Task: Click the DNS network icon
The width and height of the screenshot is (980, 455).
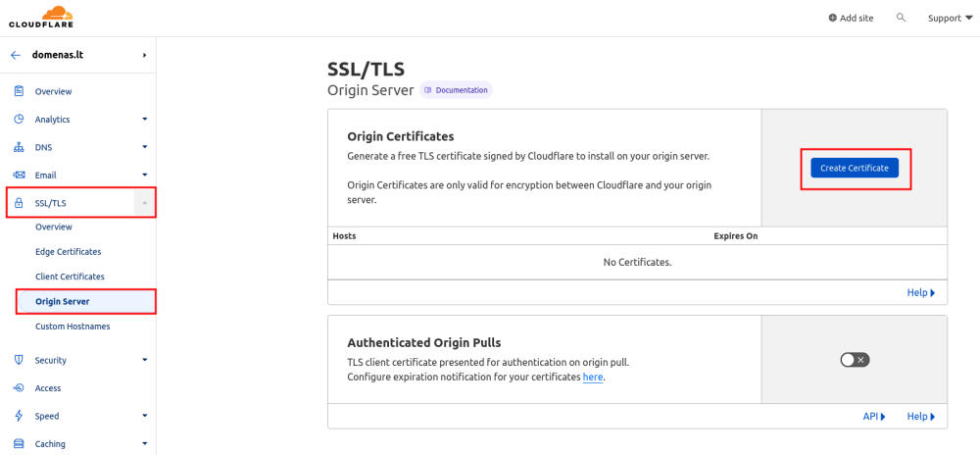Action: 19,147
